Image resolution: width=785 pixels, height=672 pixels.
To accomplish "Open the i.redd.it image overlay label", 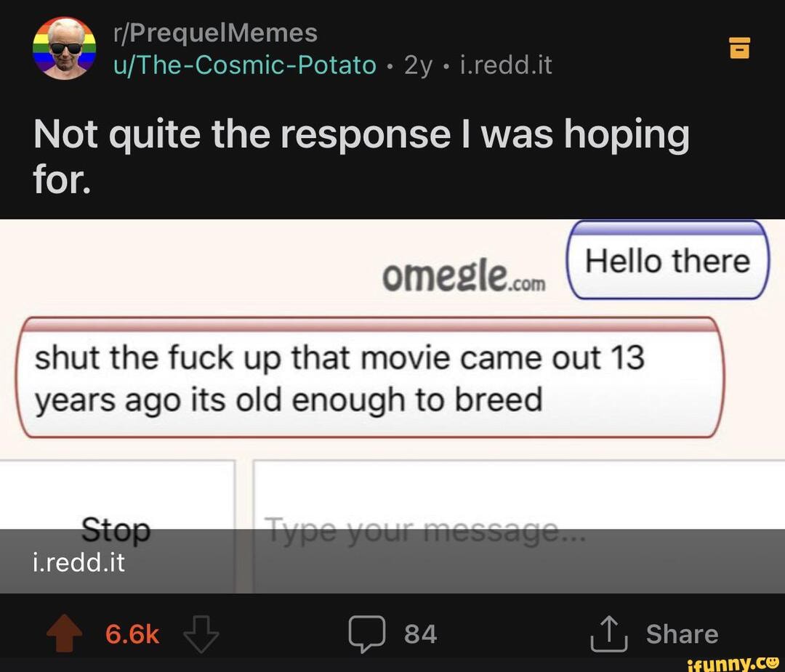I will pos(79,562).
